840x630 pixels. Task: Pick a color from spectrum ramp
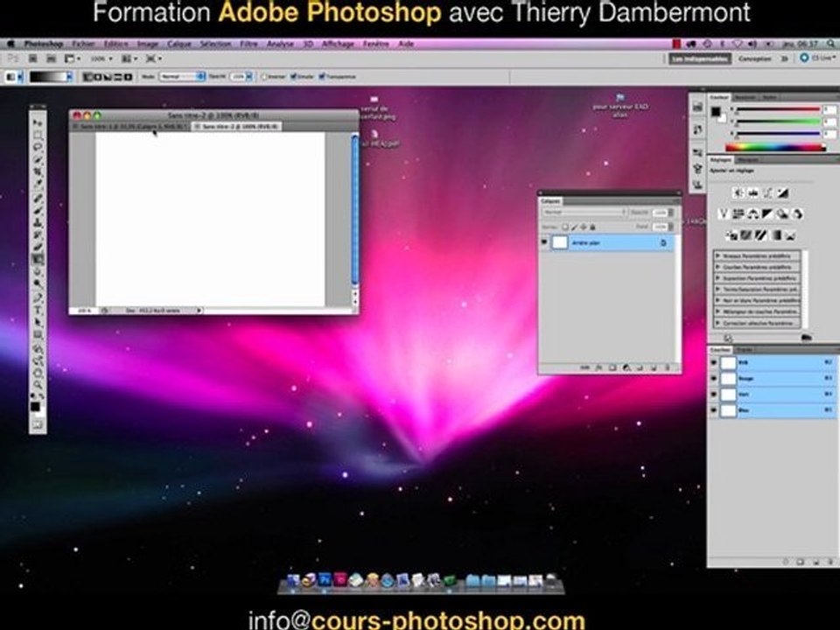click(774, 147)
